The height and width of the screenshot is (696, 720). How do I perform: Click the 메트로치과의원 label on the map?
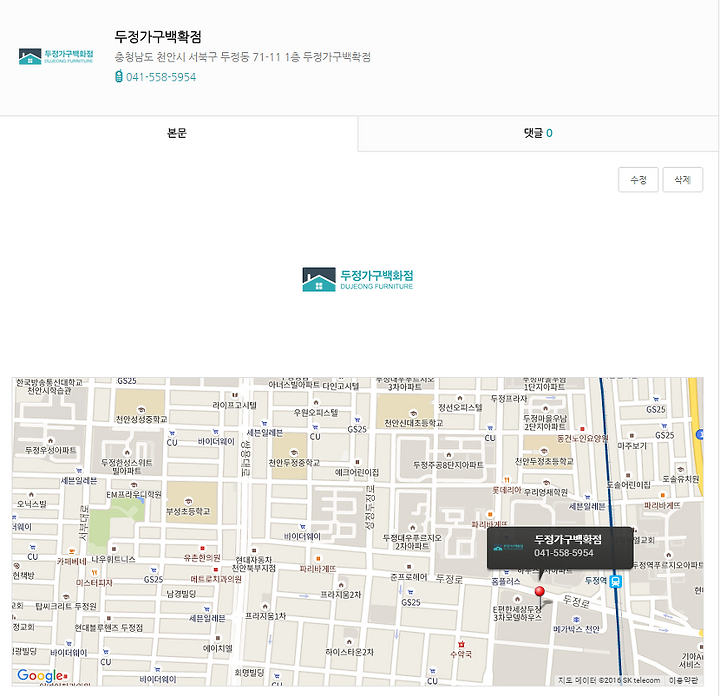coord(216,579)
